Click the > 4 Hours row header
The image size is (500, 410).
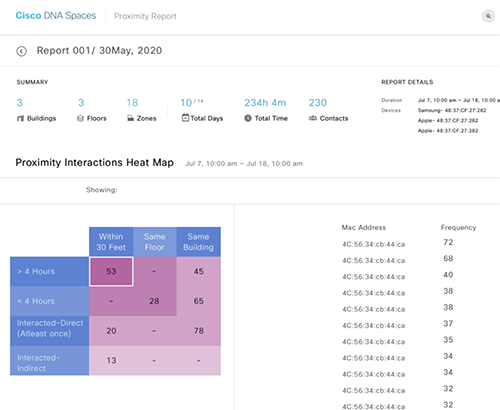tap(50, 271)
